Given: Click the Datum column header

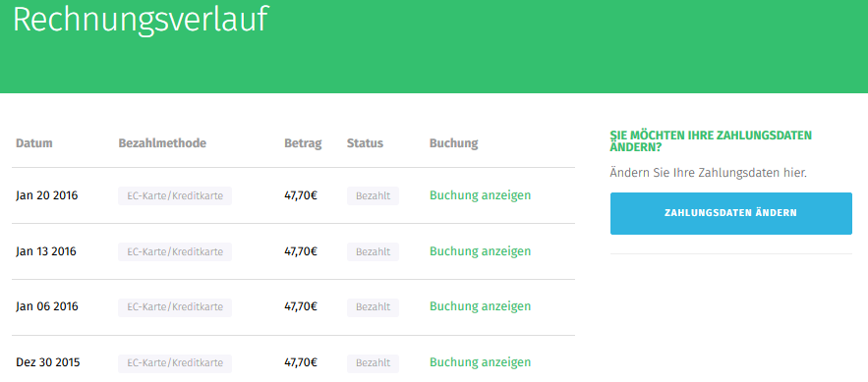Looking at the screenshot, I should 34,143.
